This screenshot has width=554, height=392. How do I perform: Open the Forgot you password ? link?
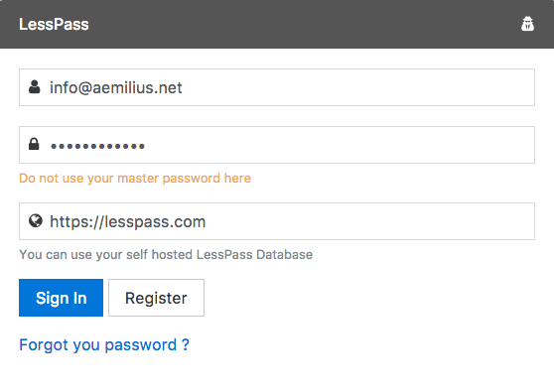coord(104,345)
